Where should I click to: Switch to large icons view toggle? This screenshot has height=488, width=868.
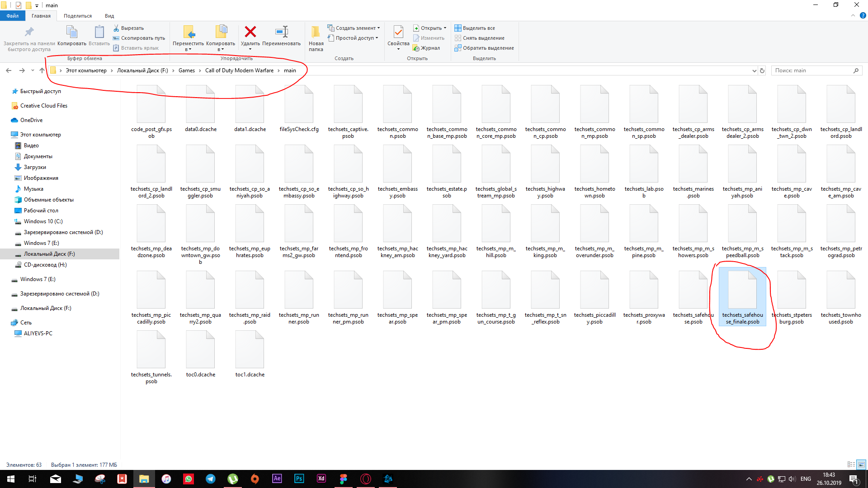[x=861, y=465]
